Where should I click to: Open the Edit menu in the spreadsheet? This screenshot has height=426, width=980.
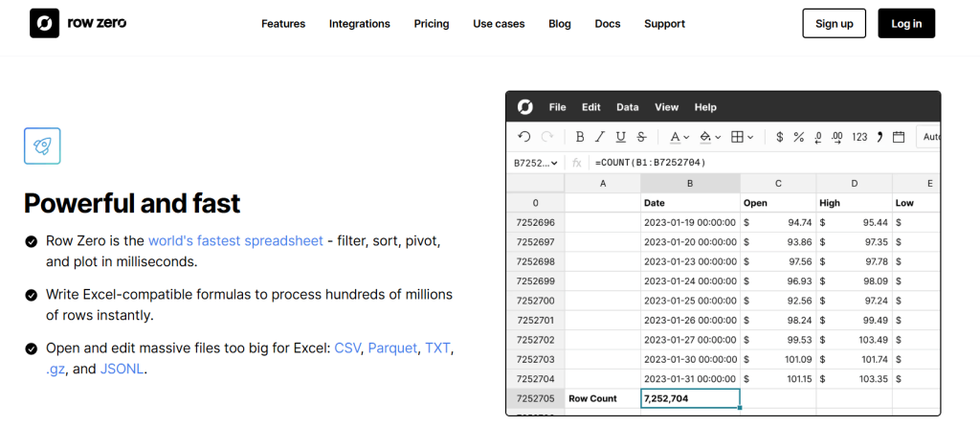[591, 107]
